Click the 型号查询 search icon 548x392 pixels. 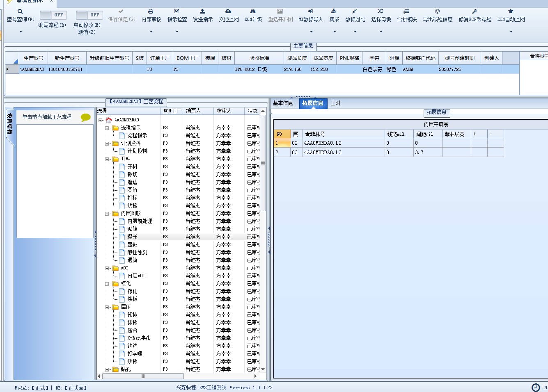pyautogui.click(x=20, y=11)
